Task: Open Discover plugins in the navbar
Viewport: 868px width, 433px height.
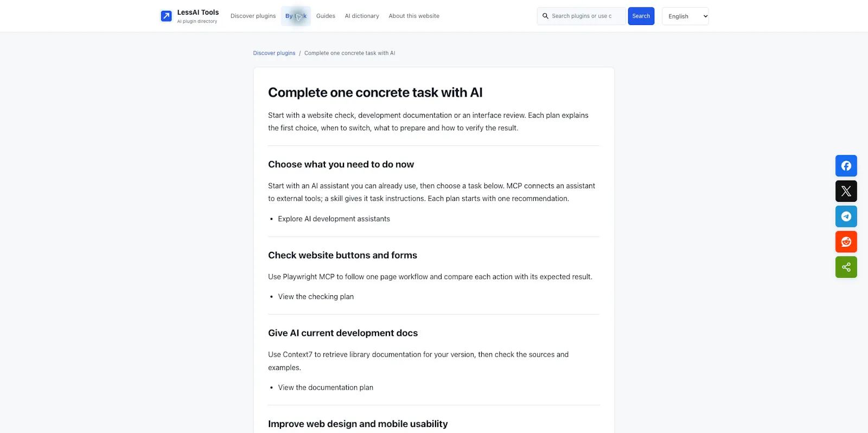Action: (x=253, y=16)
